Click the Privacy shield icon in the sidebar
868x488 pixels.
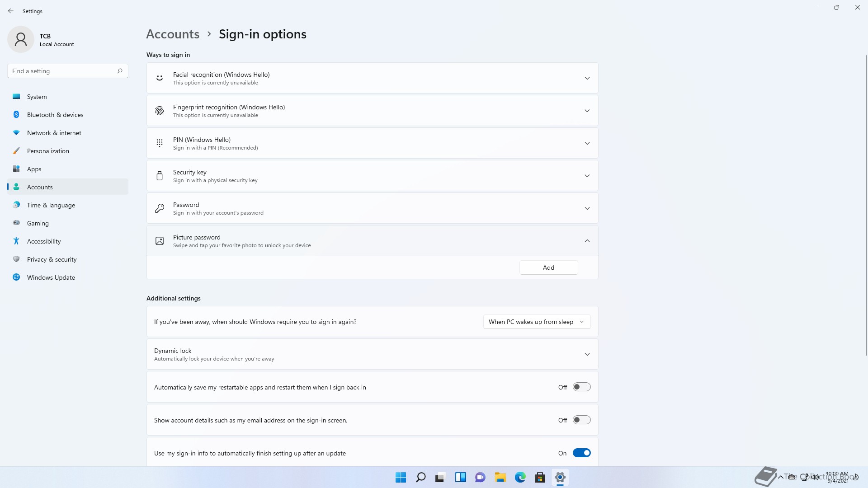click(16, 259)
